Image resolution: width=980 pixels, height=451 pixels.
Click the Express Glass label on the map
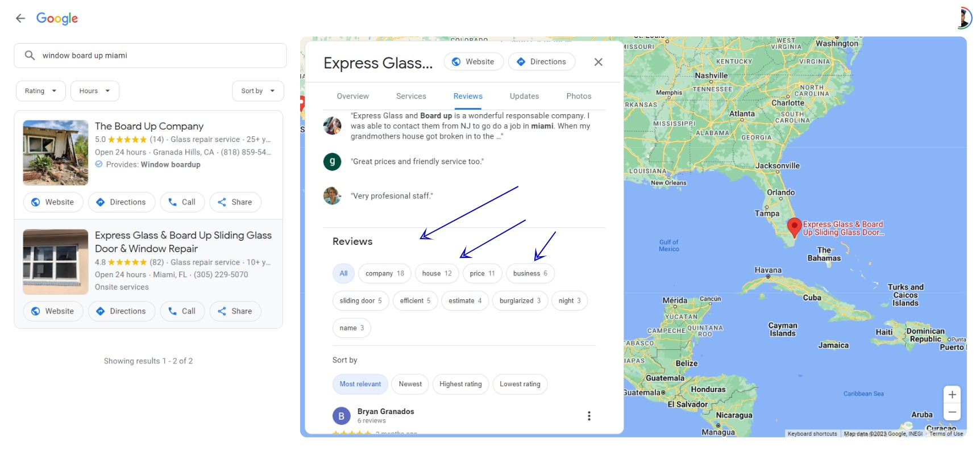click(x=844, y=228)
